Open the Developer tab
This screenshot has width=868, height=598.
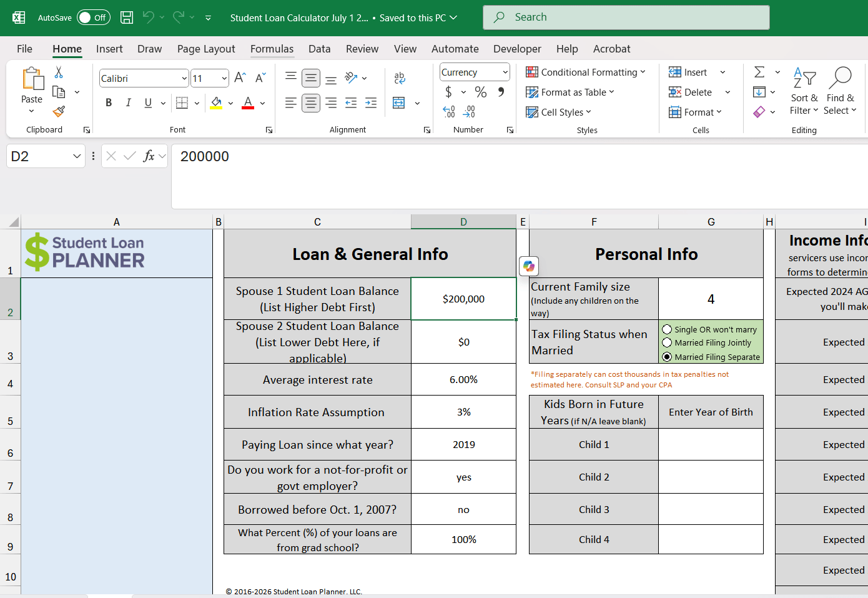[517, 49]
